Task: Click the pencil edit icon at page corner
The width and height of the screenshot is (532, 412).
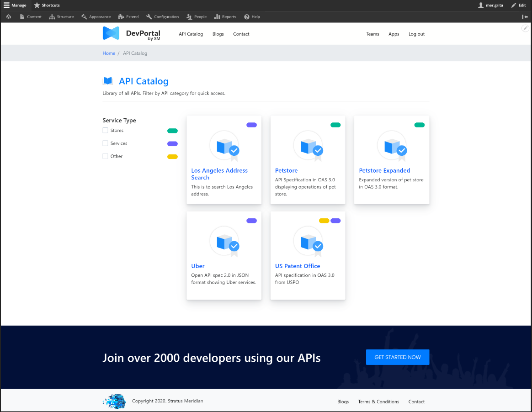Action: [x=525, y=28]
